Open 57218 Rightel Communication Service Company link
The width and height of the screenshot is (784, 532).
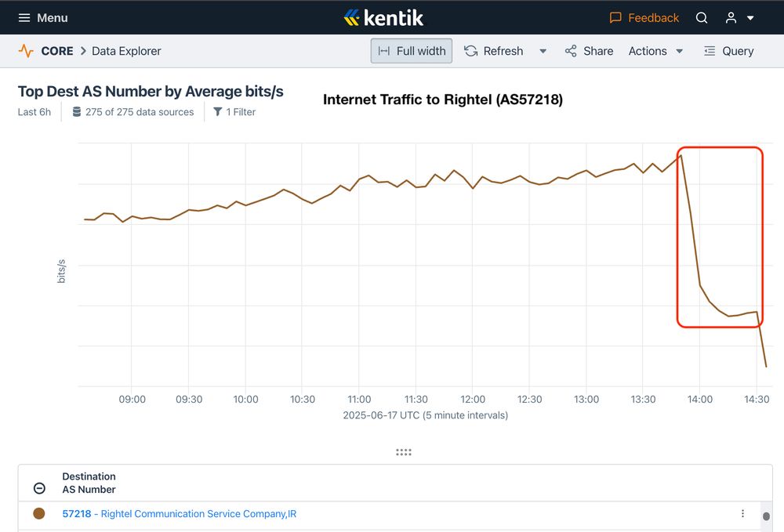click(179, 513)
